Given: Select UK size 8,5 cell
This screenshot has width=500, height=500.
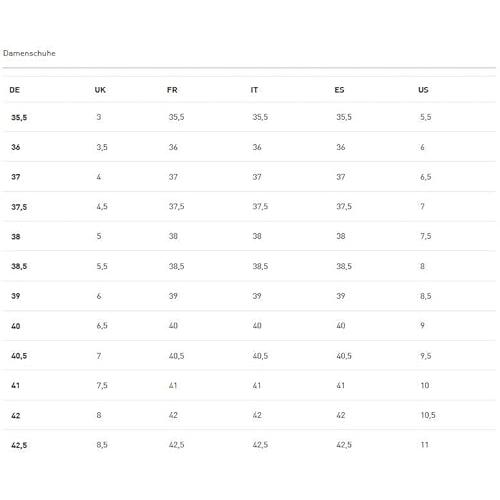Looking at the screenshot, I should [102, 445].
